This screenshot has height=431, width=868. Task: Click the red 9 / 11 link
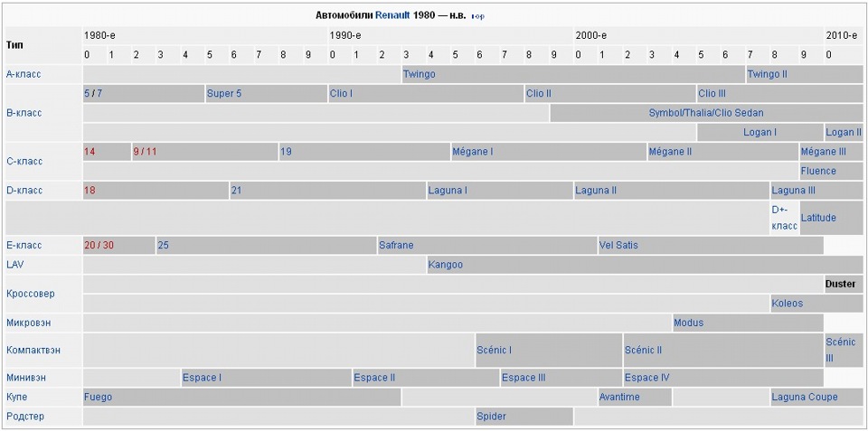click(145, 152)
